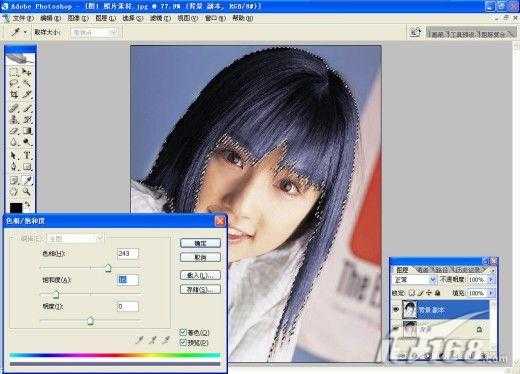Open the 编辑 (Edit) menu

click(50, 18)
